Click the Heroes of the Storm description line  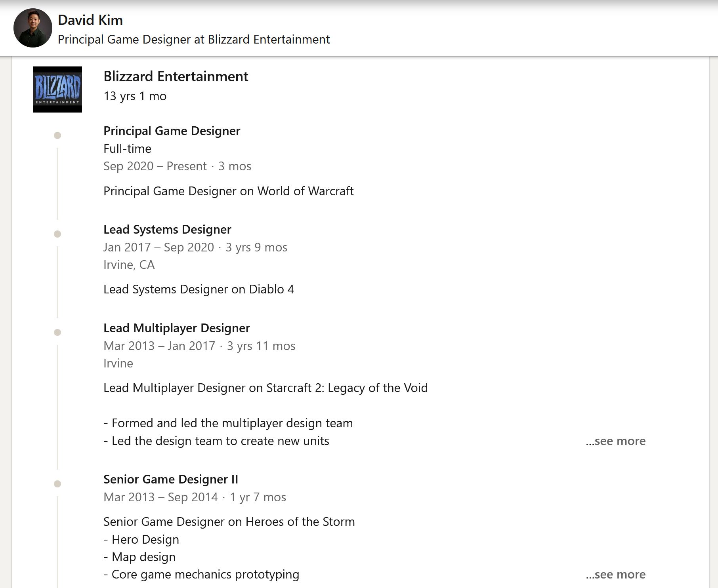(229, 522)
